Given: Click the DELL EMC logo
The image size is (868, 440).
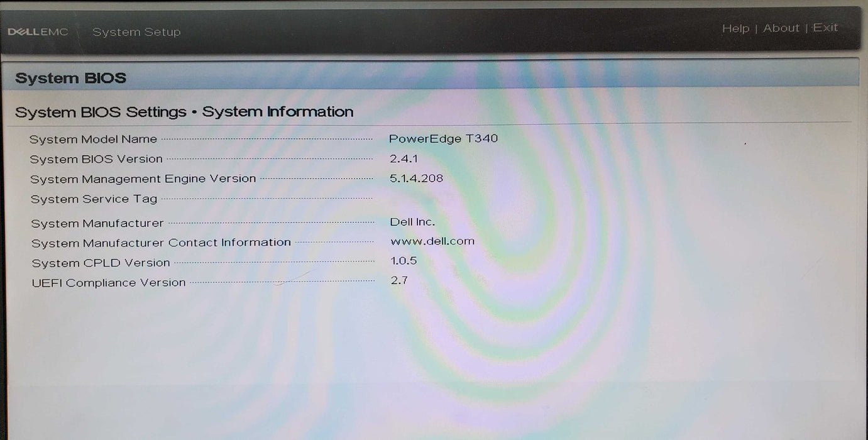Looking at the screenshot, I should (38, 31).
